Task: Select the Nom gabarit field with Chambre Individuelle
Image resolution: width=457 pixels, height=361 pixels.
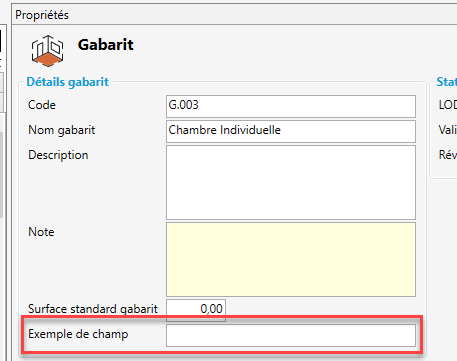Action: pos(291,131)
